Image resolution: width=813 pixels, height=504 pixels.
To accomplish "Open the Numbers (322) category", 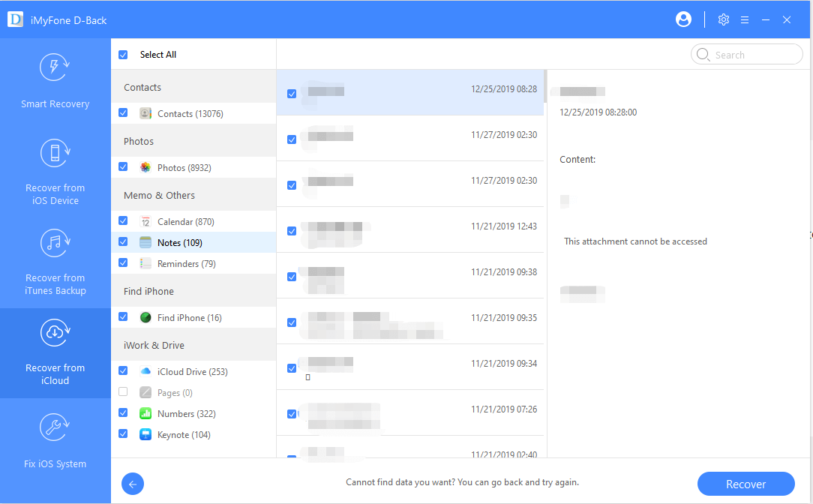I will [x=185, y=414].
